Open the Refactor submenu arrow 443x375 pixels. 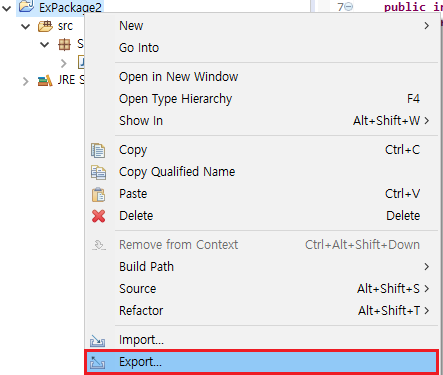coord(427,311)
